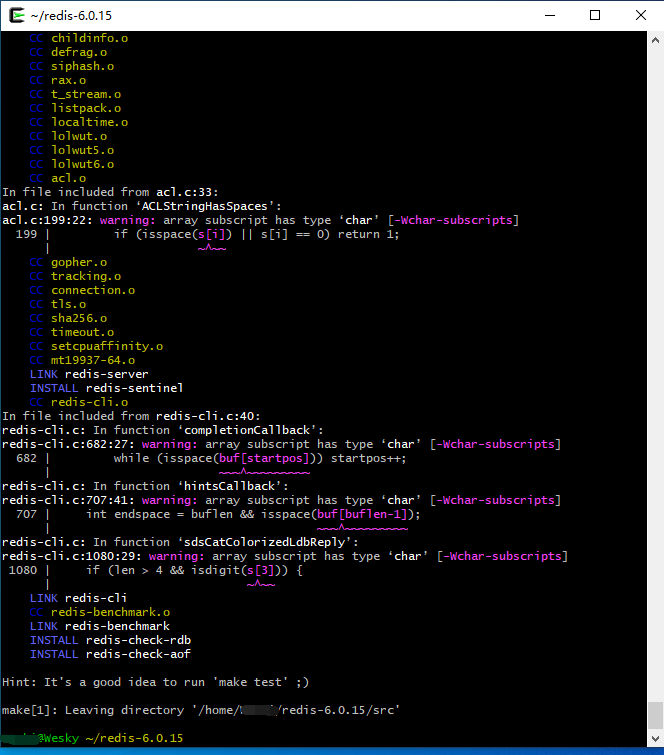Click the acl.c '[-Wchar-subscripts]' flag

[x=454, y=220]
